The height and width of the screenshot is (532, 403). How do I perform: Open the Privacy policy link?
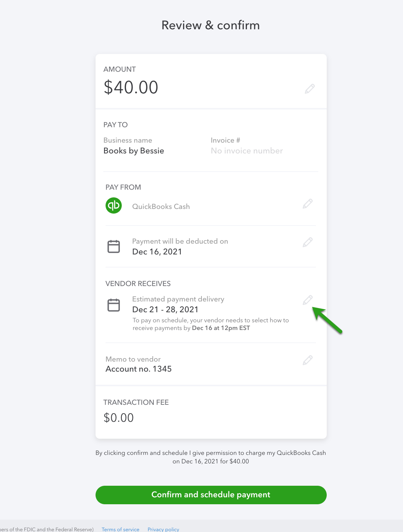(163, 529)
